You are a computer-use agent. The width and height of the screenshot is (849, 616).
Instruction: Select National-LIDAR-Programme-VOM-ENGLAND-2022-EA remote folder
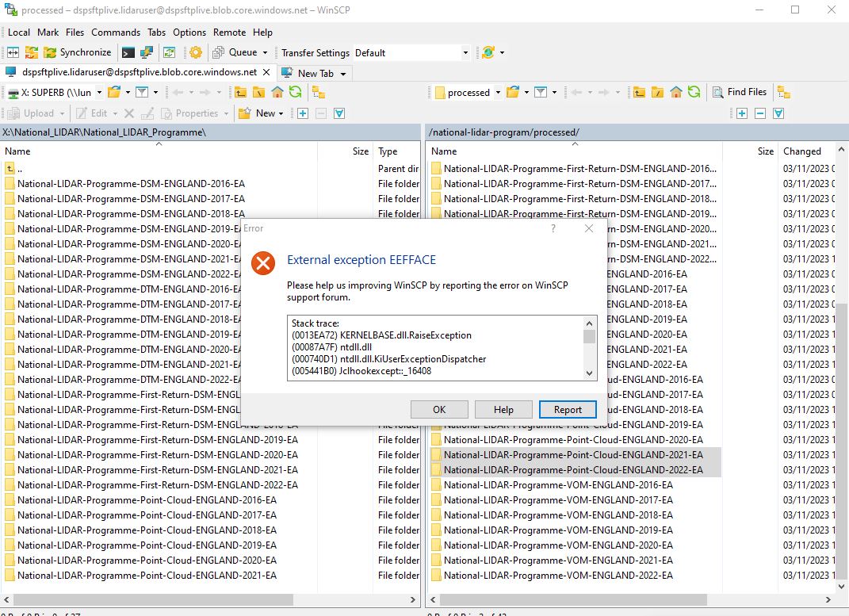557,576
